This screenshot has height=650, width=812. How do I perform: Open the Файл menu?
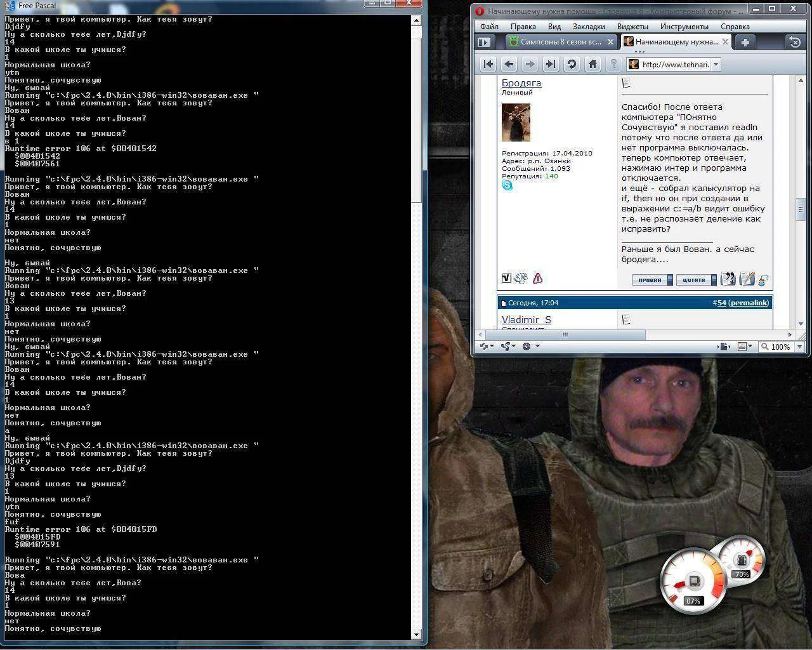click(489, 27)
